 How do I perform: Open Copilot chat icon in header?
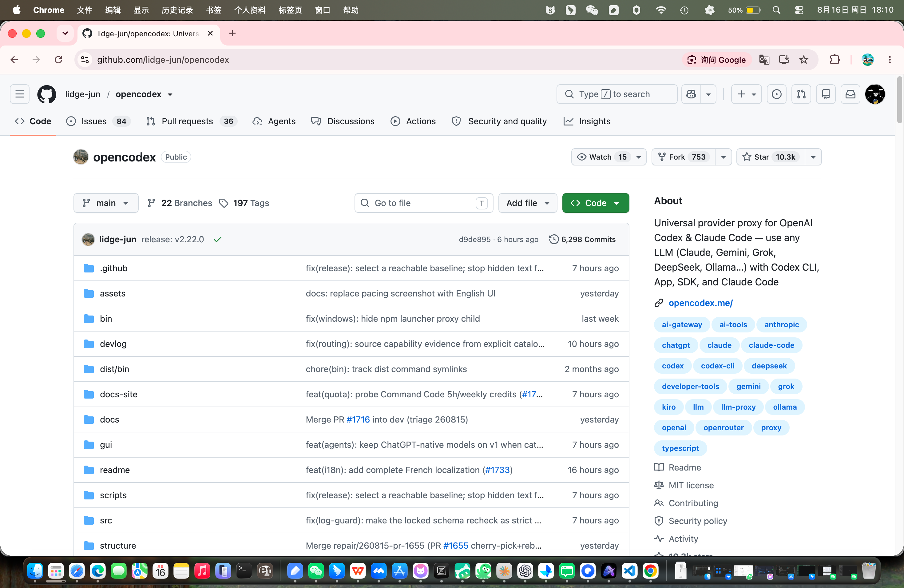[x=691, y=94]
